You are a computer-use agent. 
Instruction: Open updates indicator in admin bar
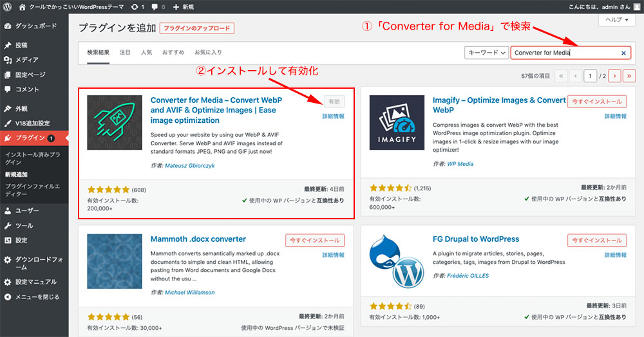pos(138,7)
